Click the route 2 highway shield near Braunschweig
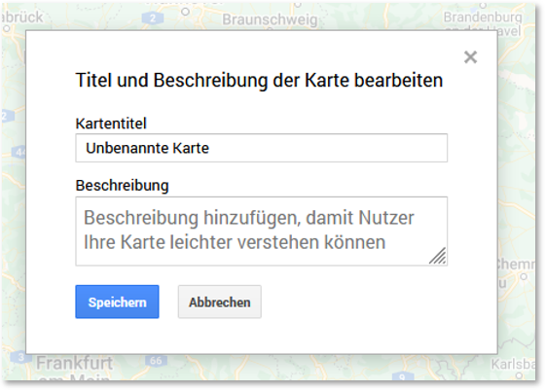Image resolution: width=546 pixels, height=392 pixels. (x=153, y=18)
